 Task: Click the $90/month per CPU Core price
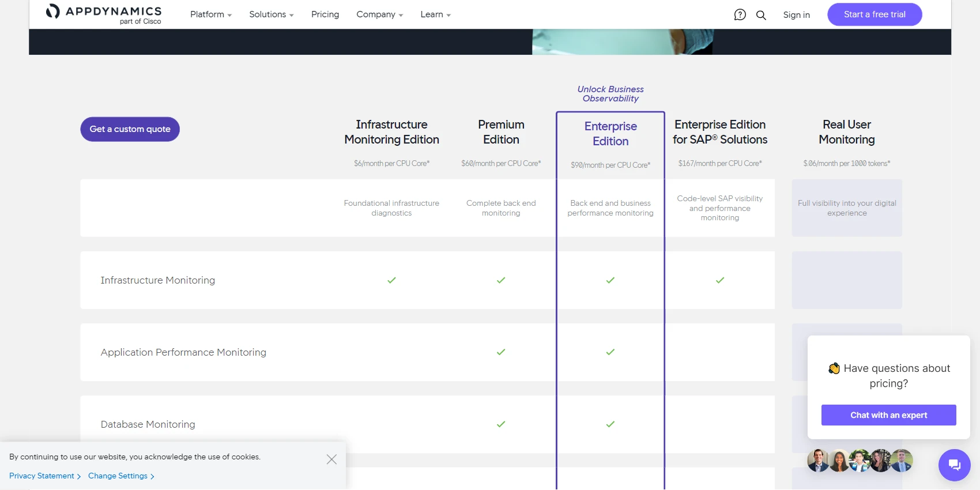(x=610, y=165)
